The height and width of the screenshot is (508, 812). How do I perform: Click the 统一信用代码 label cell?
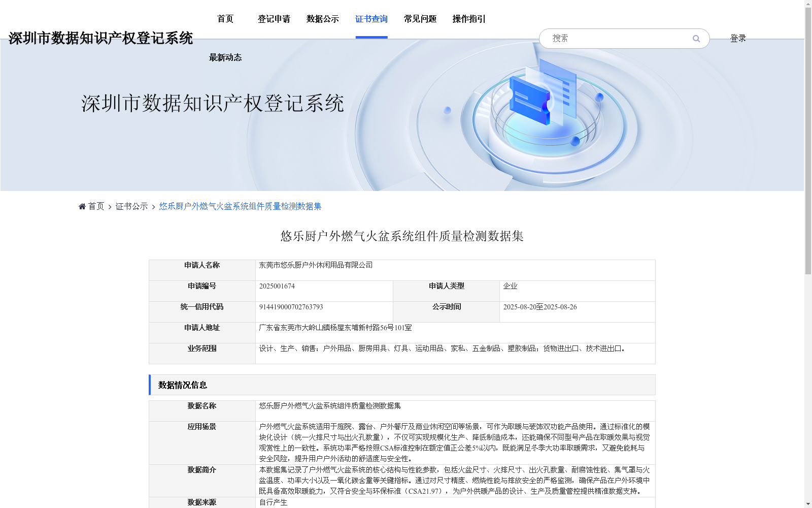pyautogui.click(x=202, y=312)
